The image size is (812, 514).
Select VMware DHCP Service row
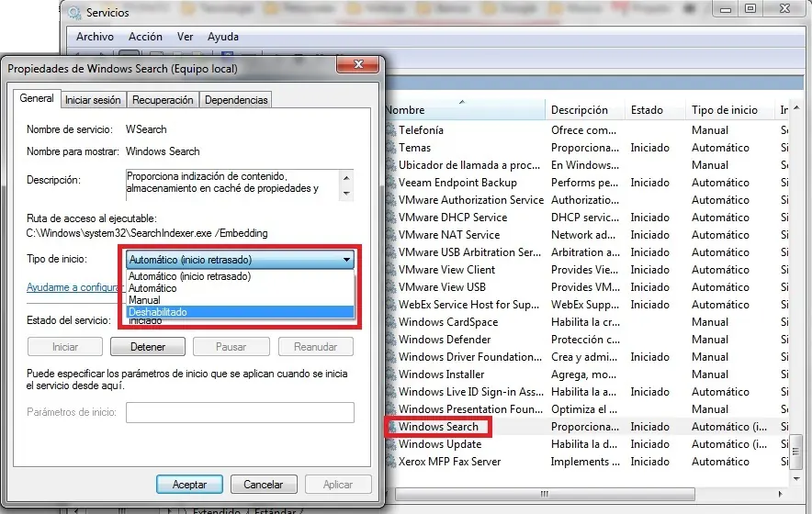[x=587, y=218]
